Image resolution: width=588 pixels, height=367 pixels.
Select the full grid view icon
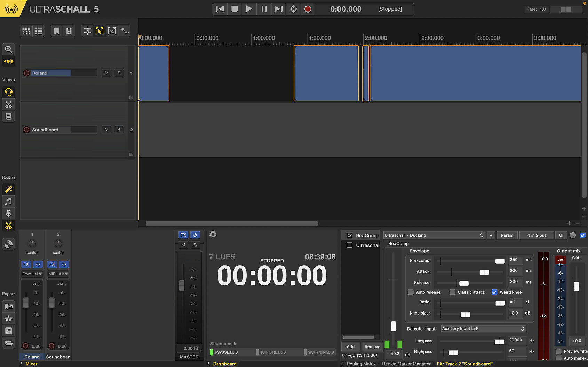(x=39, y=31)
